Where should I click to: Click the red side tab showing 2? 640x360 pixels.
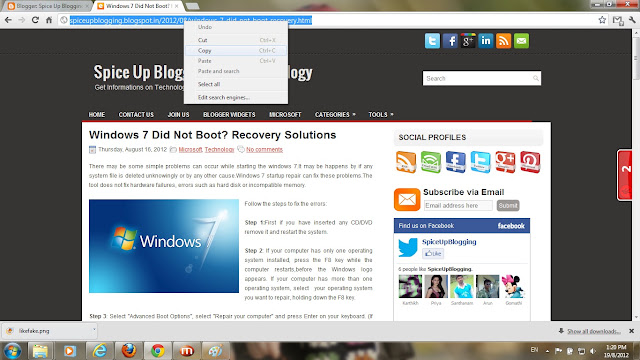tap(625, 175)
